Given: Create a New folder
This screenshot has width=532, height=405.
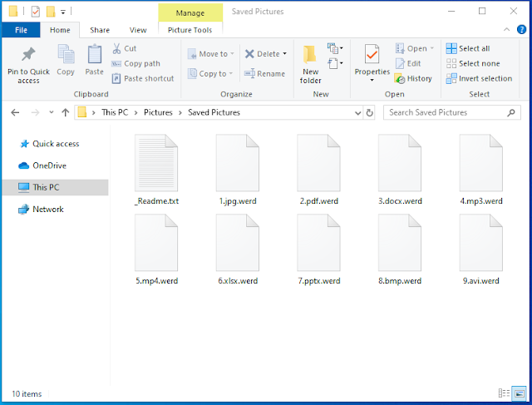Looking at the screenshot, I should pos(310,64).
